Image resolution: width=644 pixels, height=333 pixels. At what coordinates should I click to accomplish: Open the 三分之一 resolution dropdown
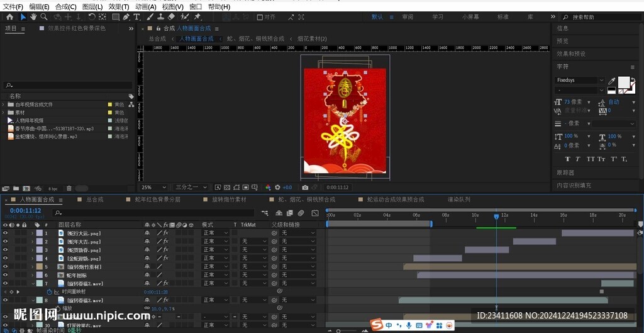coord(191,188)
